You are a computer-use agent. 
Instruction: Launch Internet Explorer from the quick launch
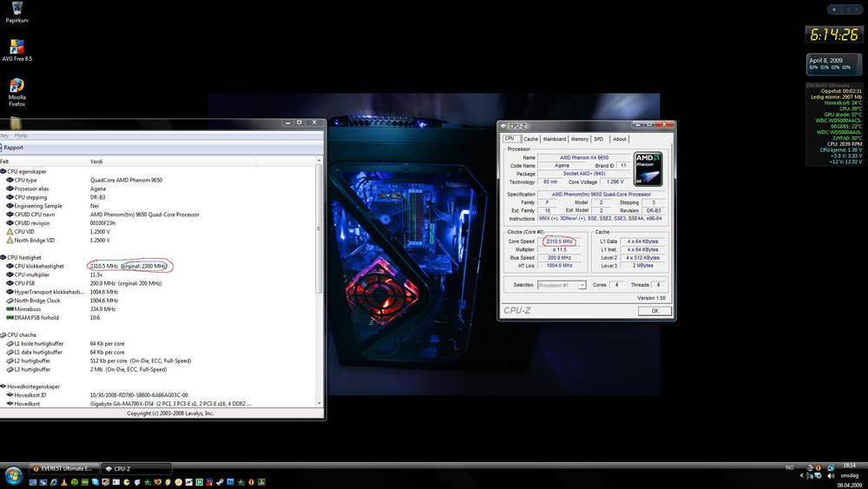[54, 482]
